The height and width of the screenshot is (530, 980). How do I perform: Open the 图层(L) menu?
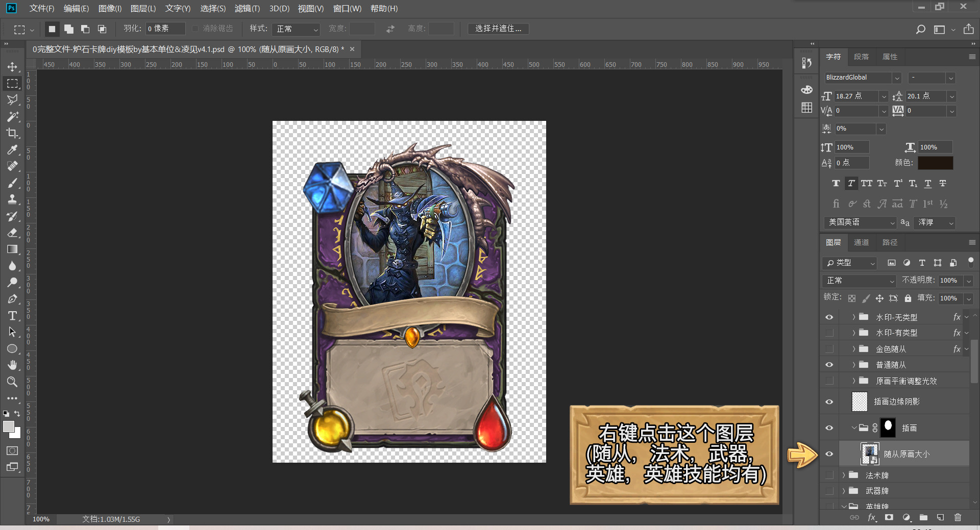[x=143, y=9]
